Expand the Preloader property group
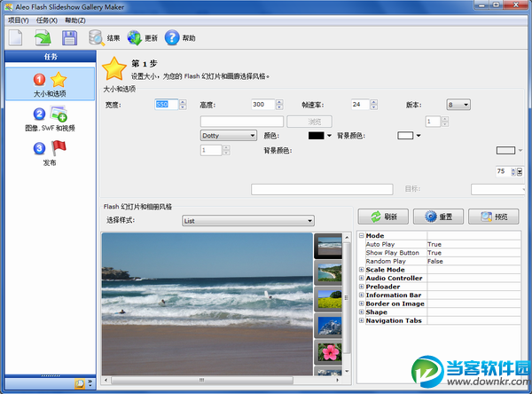This screenshot has height=394, width=532. [x=362, y=287]
